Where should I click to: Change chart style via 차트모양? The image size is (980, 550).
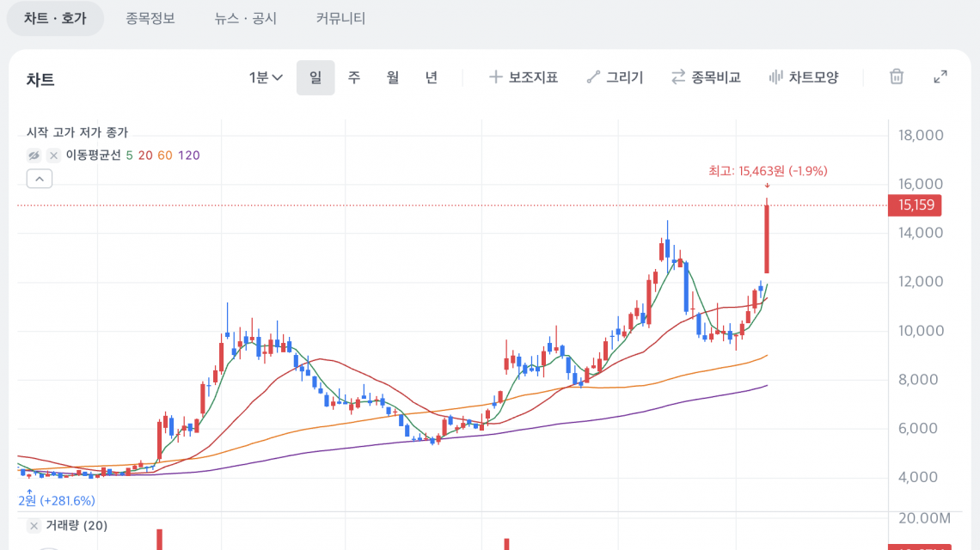(x=803, y=77)
